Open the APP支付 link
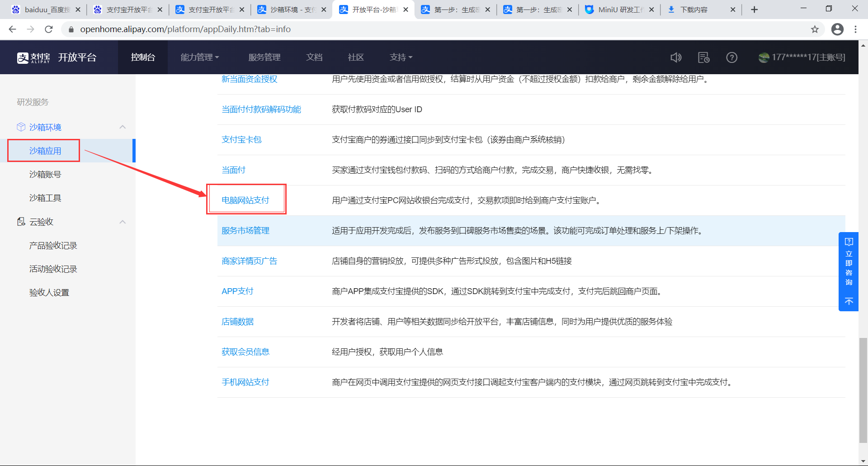868x466 pixels. (x=237, y=291)
